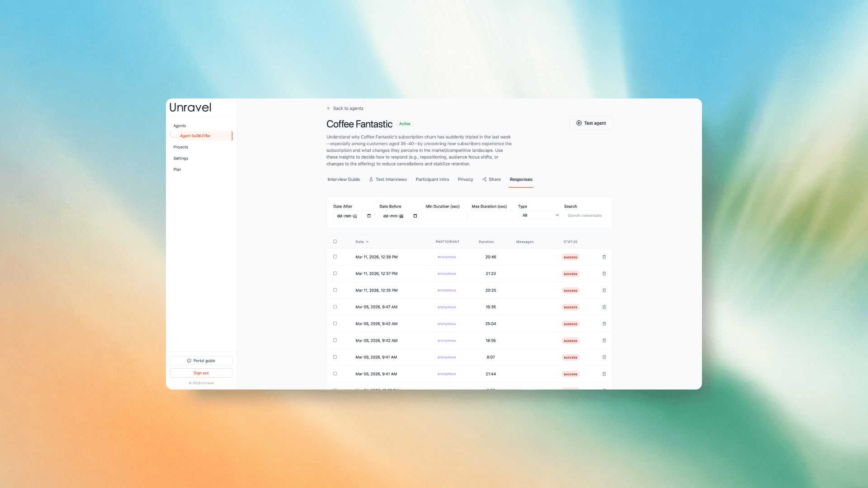
Task: Switch to the Participant Intro tab
Action: tap(432, 179)
